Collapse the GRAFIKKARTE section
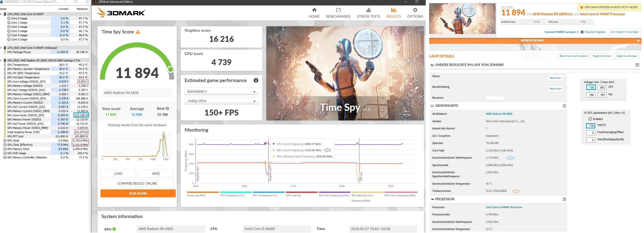 564,106
